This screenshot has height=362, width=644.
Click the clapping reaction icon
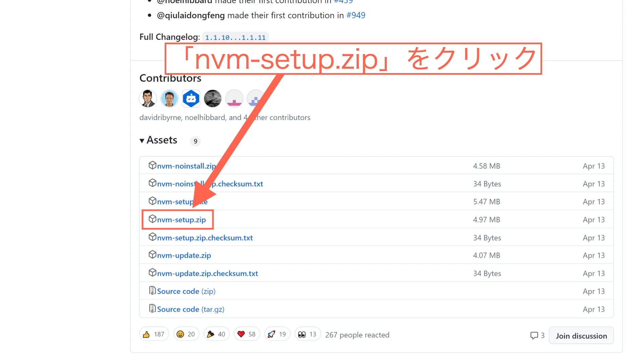[211, 334]
